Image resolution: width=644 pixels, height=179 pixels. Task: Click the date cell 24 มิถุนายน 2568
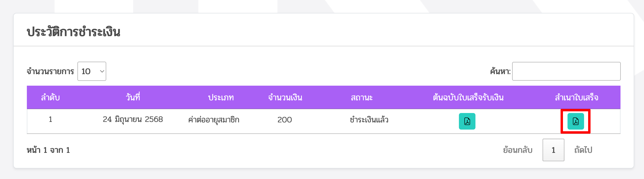pos(133,120)
